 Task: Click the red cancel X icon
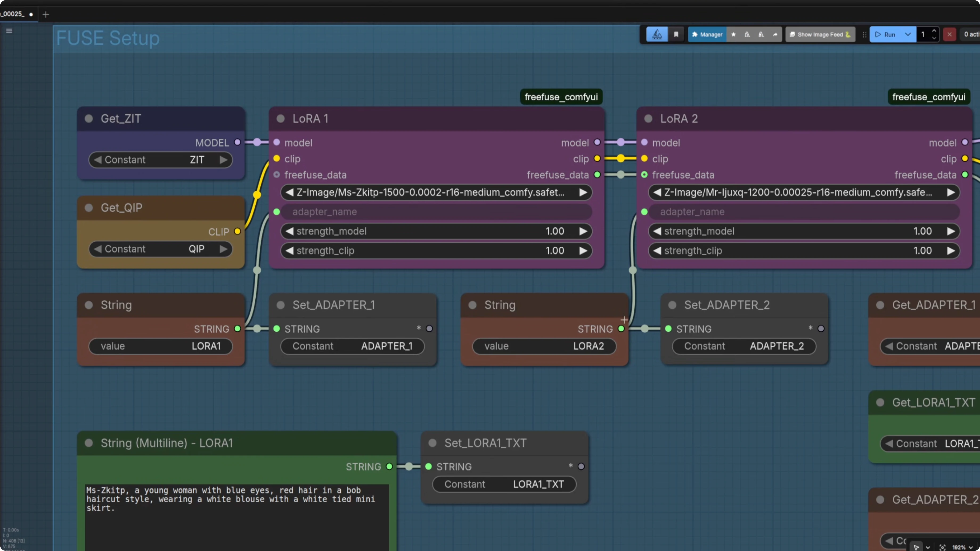[949, 34]
